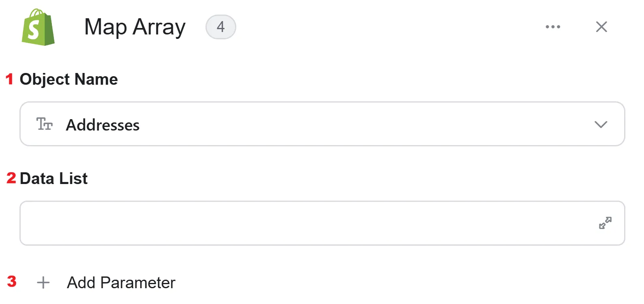Focus the empty Data List text area
Screen dimensions: 644x304
322,223
